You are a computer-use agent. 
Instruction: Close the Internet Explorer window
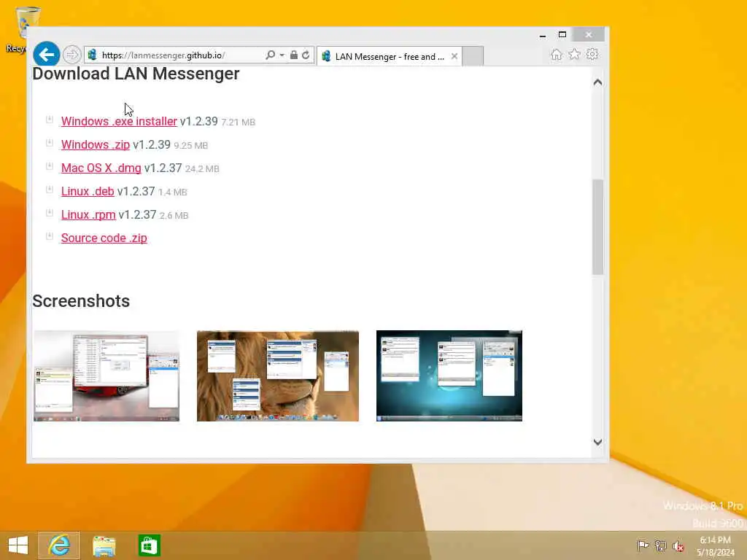click(x=589, y=35)
